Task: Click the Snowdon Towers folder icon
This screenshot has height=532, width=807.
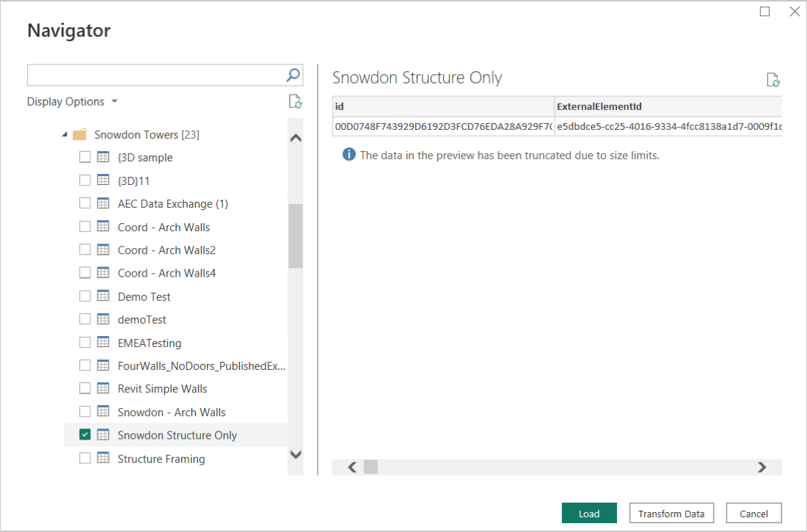Action: tap(80, 135)
